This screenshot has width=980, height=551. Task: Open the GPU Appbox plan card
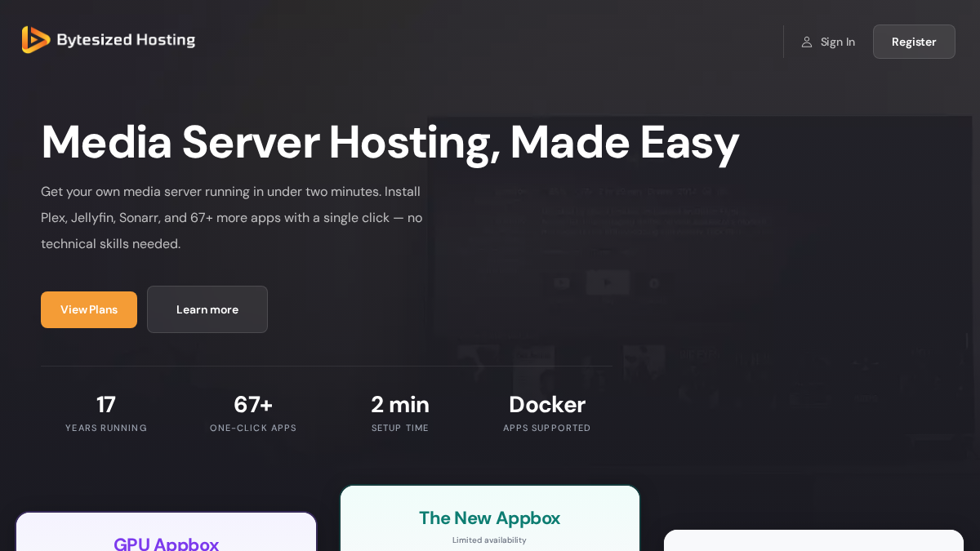pyautogui.click(x=166, y=532)
